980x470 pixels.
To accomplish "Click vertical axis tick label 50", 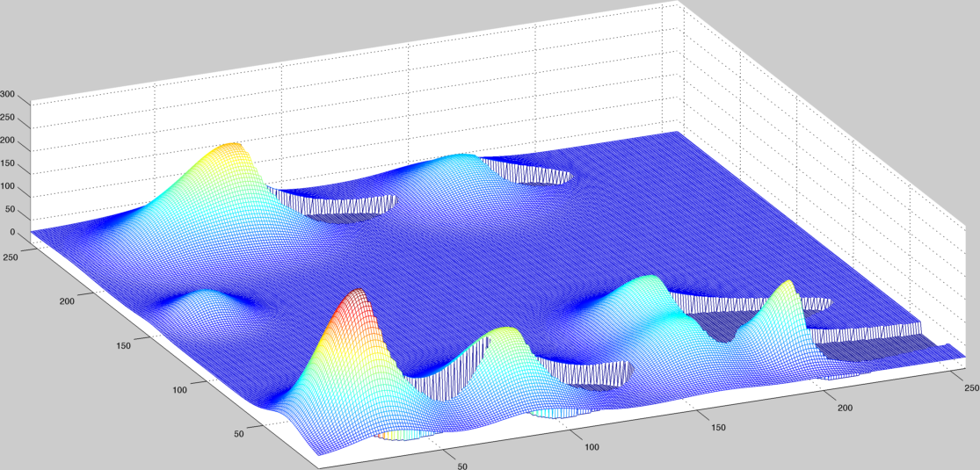I will pyautogui.click(x=10, y=209).
